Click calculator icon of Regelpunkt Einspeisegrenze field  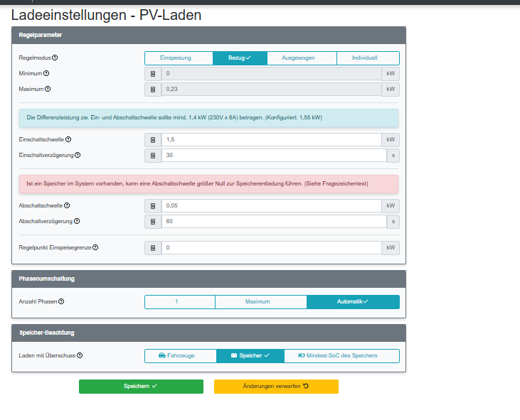pos(153,248)
